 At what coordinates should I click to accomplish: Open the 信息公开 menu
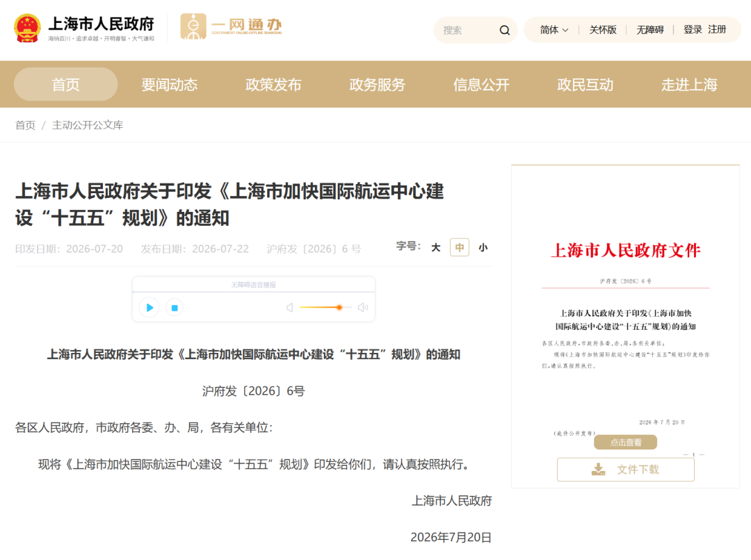click(x=481, y=85)
